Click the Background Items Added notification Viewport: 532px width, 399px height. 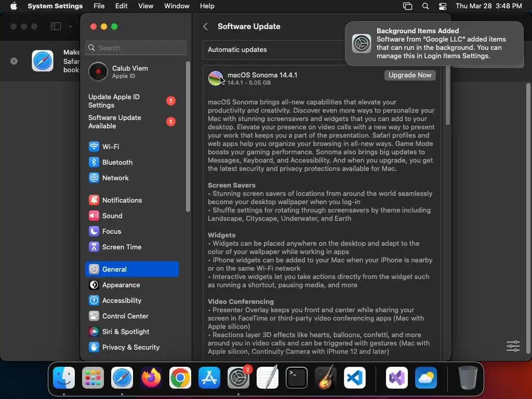(x=434, y=44)
